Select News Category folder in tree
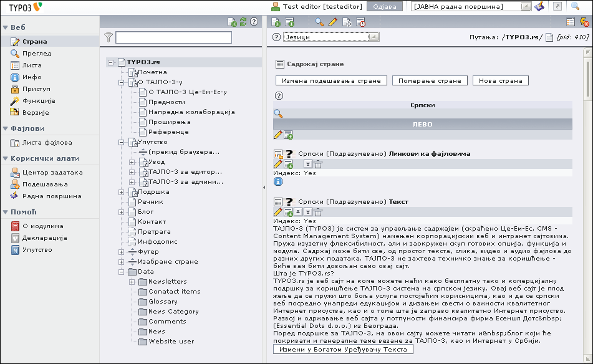 click(173, 312)
